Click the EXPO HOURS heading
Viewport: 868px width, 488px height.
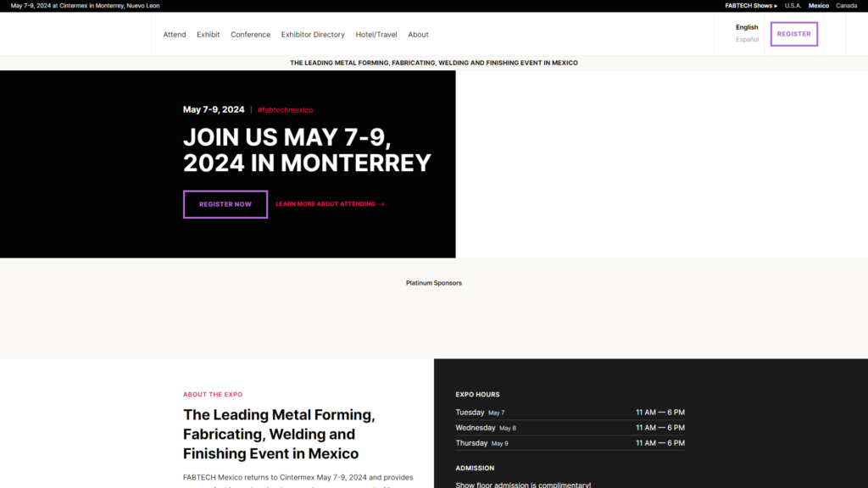pos(477,395)
